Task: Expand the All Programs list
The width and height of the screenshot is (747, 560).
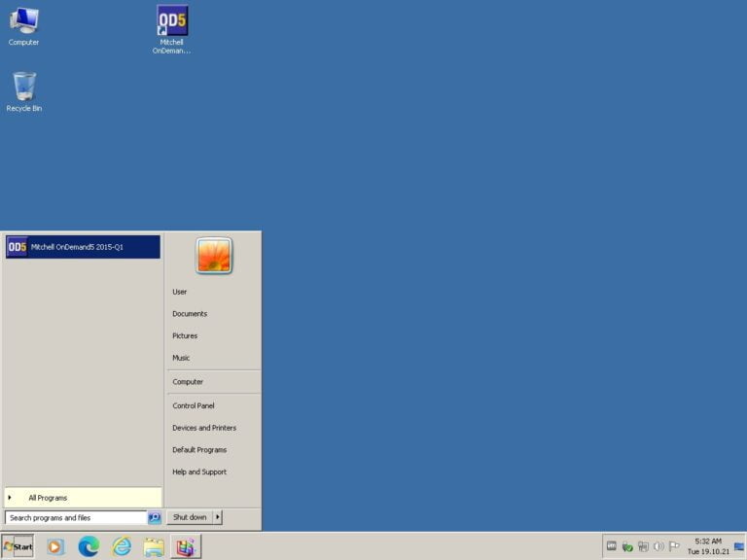Action: point(82,498)
